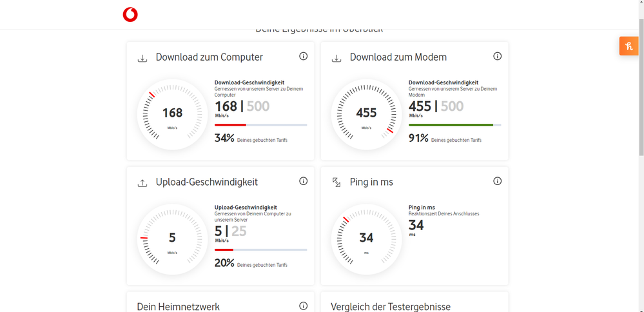Click the ping arrows icon
Screen dimensions: 644x312
pos(337,183)
